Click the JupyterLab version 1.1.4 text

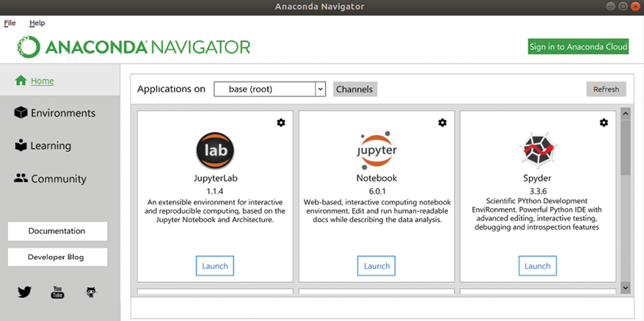[215, 191]
